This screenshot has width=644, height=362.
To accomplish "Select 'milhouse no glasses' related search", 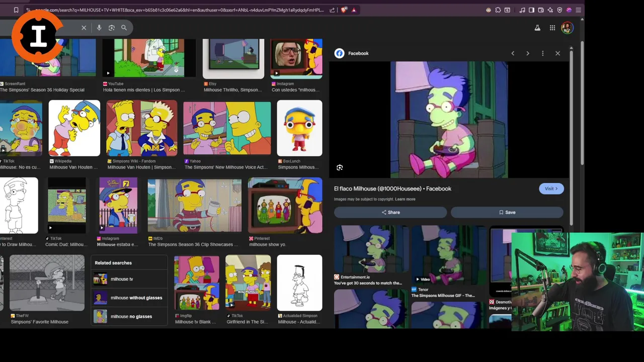I will pyautogui.click(x=129, y=316).
